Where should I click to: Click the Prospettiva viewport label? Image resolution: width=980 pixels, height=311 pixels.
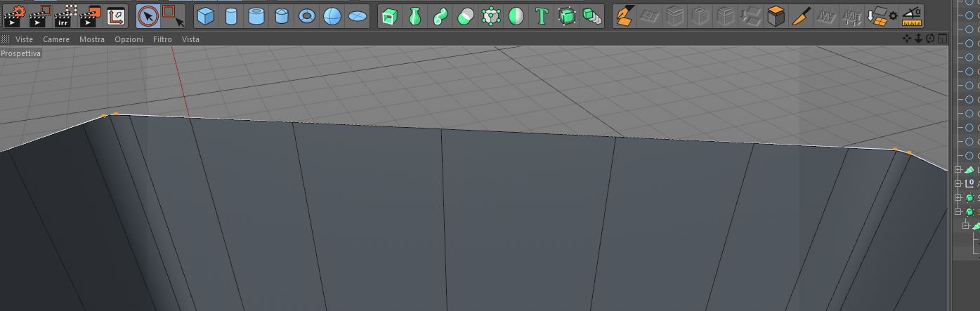(20, 53)
